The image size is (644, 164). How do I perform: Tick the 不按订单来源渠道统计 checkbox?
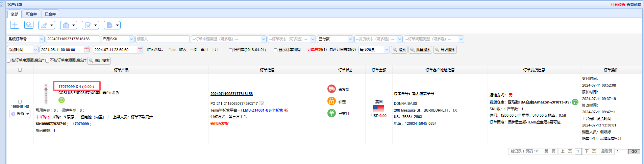[47, 61]
